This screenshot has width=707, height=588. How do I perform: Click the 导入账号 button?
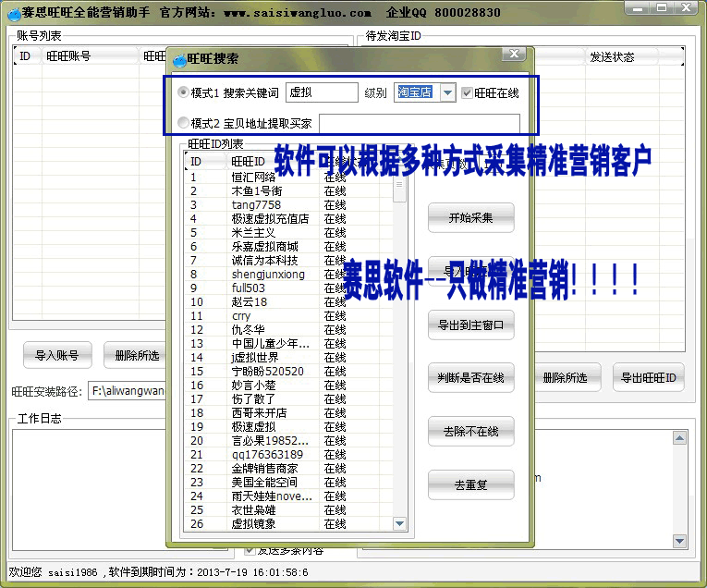click(57, 355)
